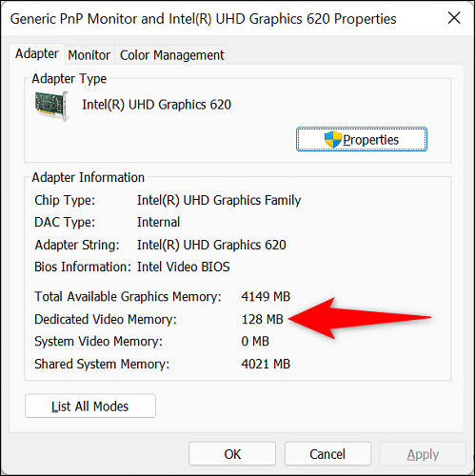The height and width of the screenshot is (476, 475).
Task: Open the Color Management tab
Action: (171, 55)
